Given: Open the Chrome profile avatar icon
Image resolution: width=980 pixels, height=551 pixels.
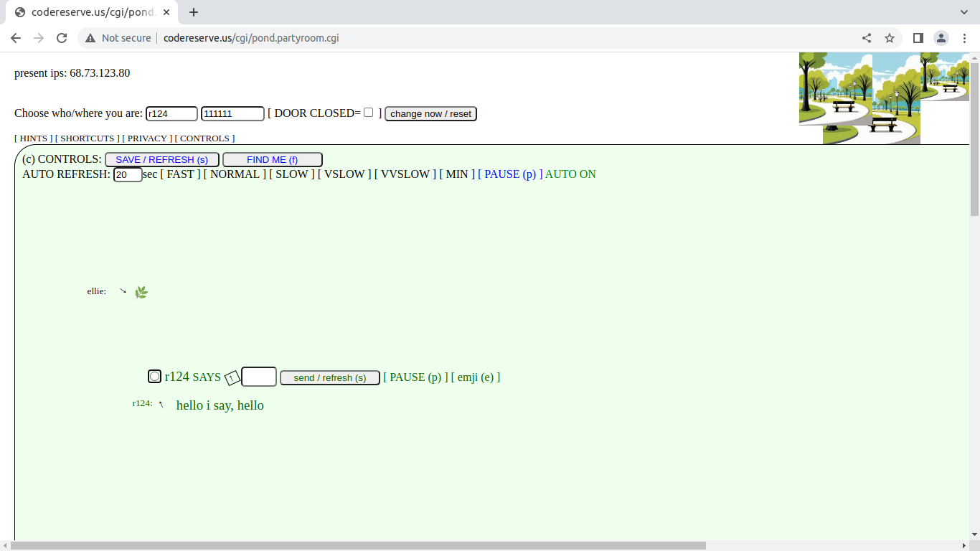Looking at the screenshot, I should tap(941, 38).
